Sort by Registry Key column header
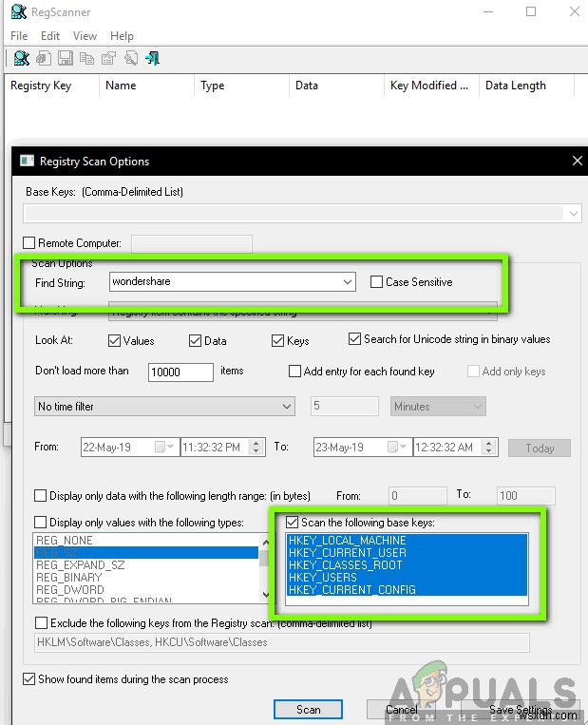Screen dimensions: 588x725 click(x=52, y=86)
